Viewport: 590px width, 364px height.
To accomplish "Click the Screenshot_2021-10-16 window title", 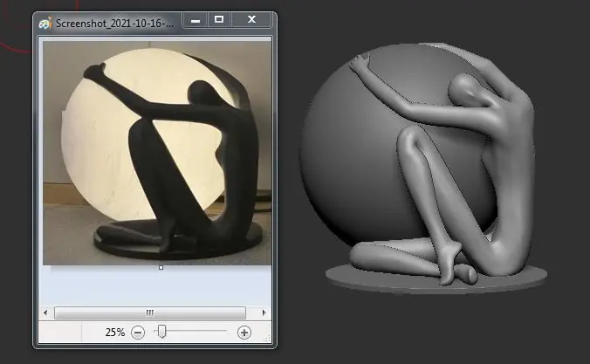I will (114, 24).
